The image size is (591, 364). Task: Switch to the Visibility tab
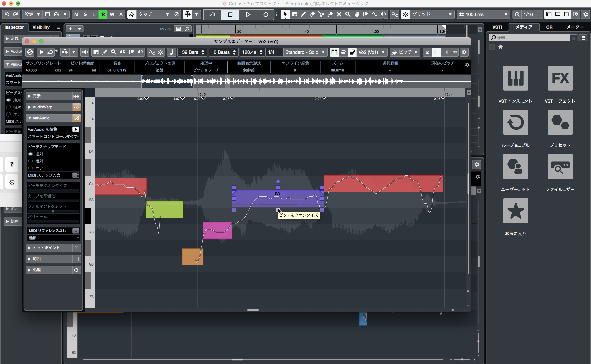(41, 27)
